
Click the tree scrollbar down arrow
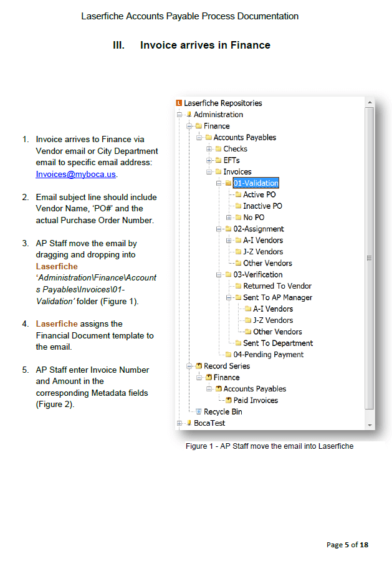(x=370, y=425)
